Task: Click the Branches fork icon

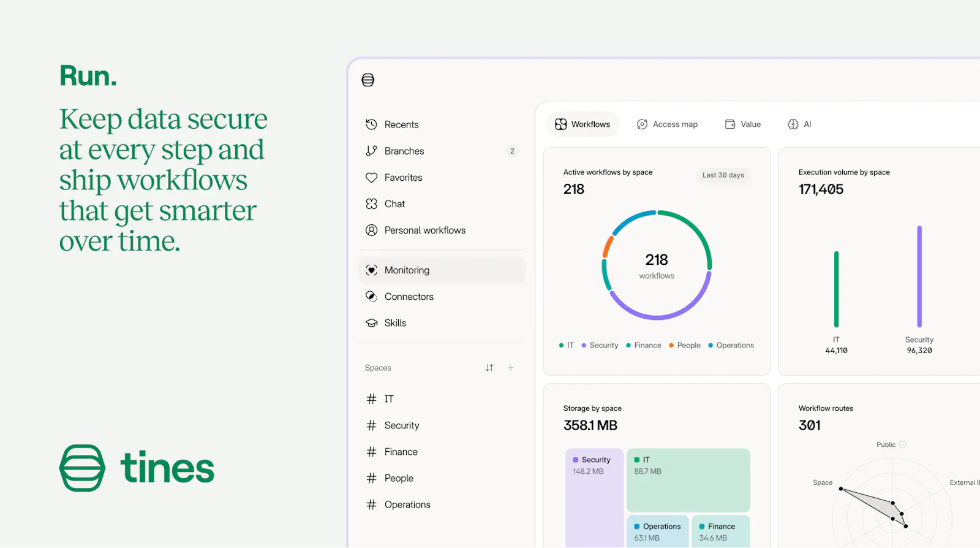Action: click(371, 151)
